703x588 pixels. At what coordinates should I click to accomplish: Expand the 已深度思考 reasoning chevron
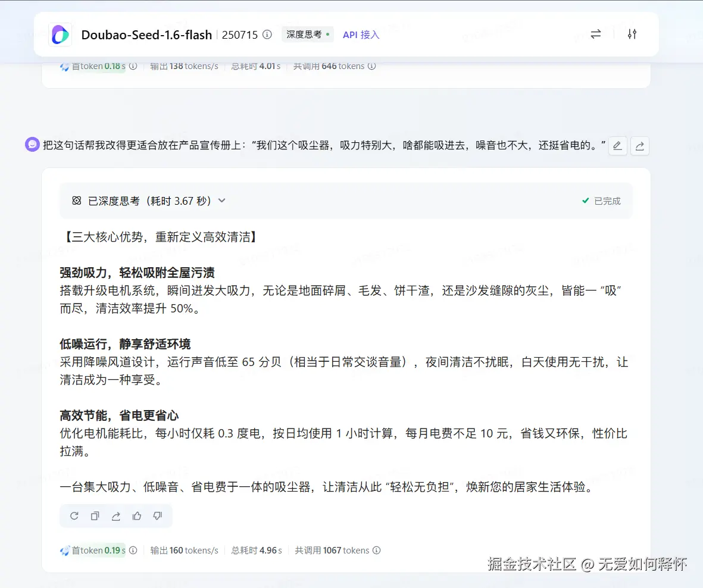(222, 201)
